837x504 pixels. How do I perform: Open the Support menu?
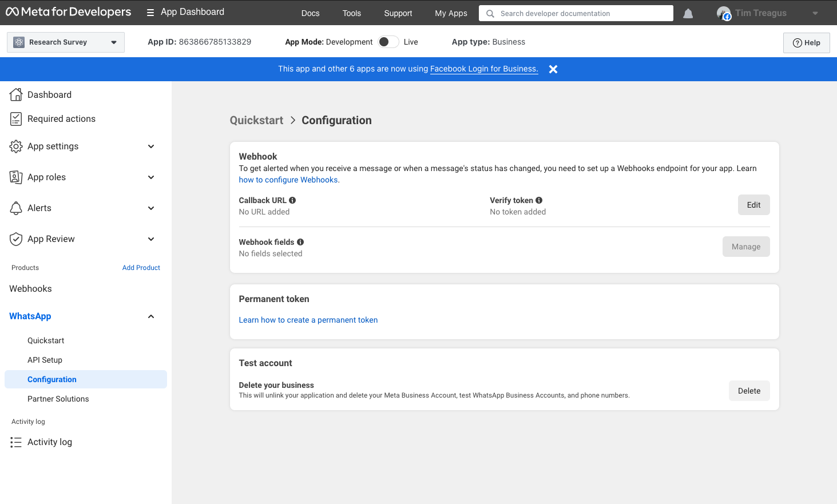[398, 13]
